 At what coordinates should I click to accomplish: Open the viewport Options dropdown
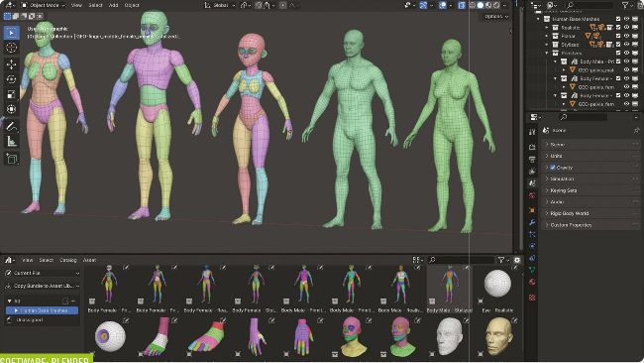(495, 17)
